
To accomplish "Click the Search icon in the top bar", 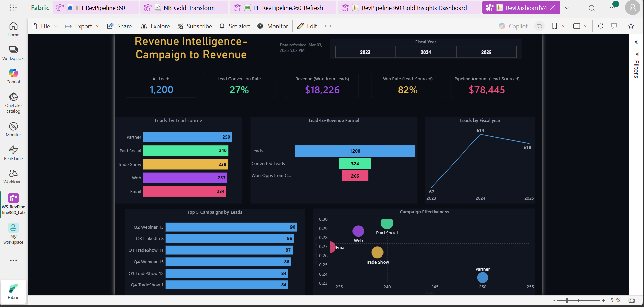I will pyautogui.click(x=591, y=8).
